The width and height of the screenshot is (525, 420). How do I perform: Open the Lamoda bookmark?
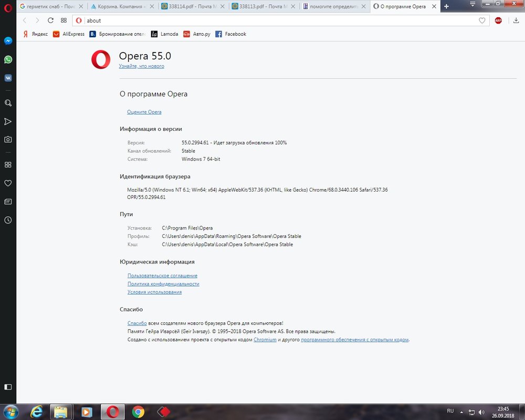[165, 34]
